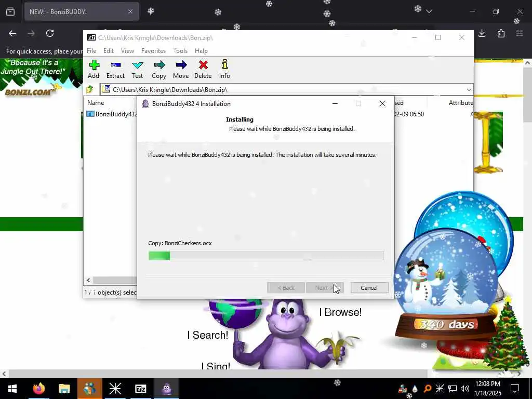Click the Delete icon in 7-Zip toolbar
Viewport: 532px width, 399px height.
point(203,69)
